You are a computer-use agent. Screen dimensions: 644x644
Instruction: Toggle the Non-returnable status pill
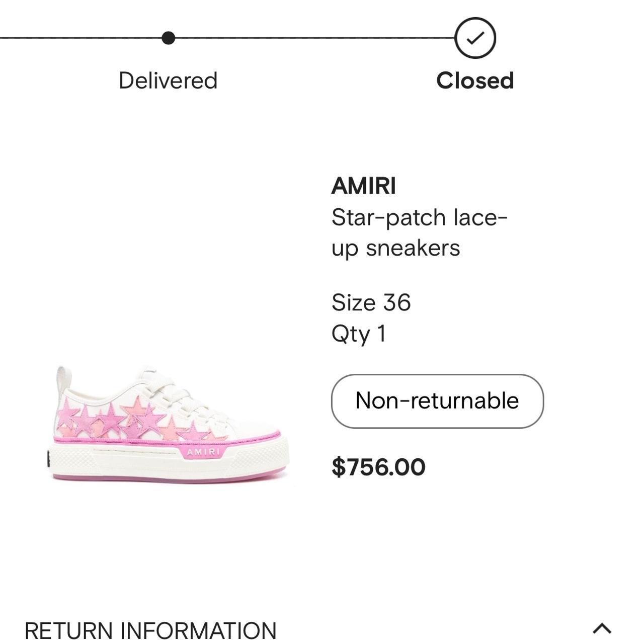point(436,400)
